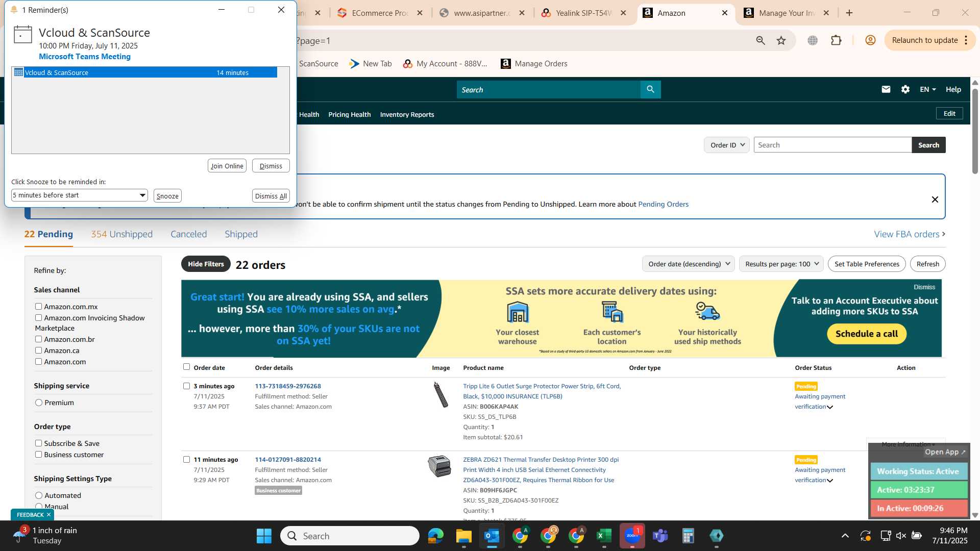This screenshot has height=551, width=980.
Task: Click Refresh orders button
Action: point(927,264)
